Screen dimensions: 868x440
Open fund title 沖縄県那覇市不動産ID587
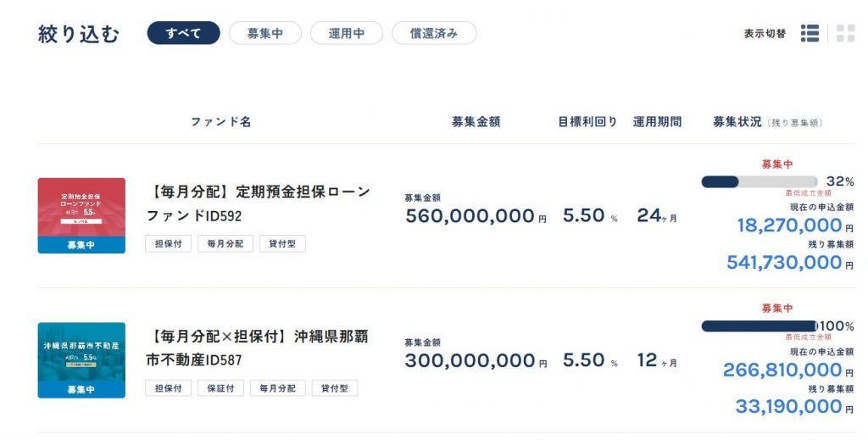click(x=258, y=348)
